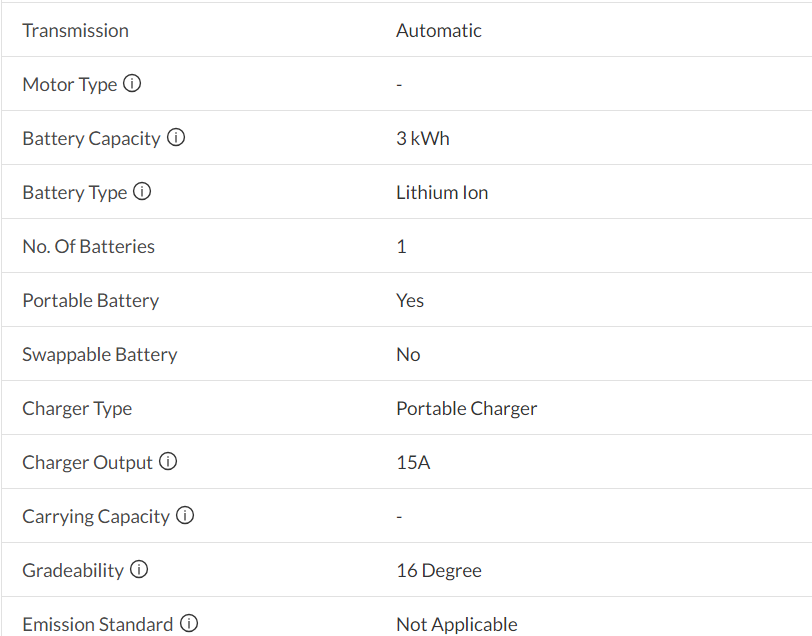This screenshot has height=636, width=812.
Task: Select the Automatic transmission value
Action: pyautogui.click(x=438, y=31)
